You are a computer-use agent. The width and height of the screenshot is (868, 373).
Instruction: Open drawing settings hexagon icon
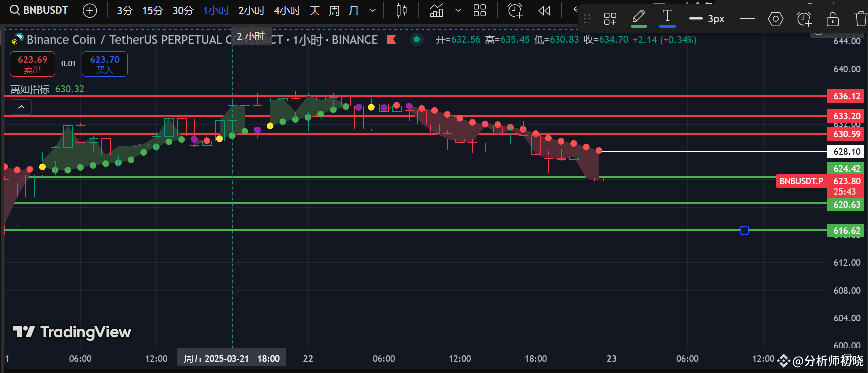(x=775, y=19)
